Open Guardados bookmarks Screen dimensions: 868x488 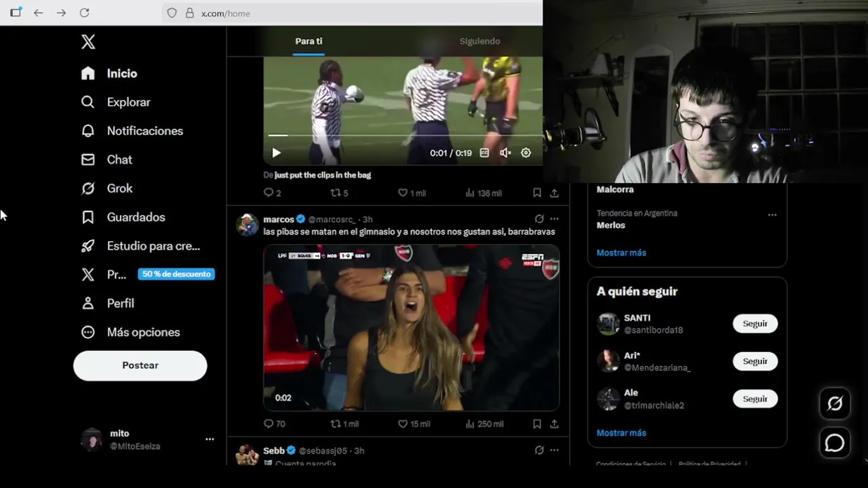[123, 217]
